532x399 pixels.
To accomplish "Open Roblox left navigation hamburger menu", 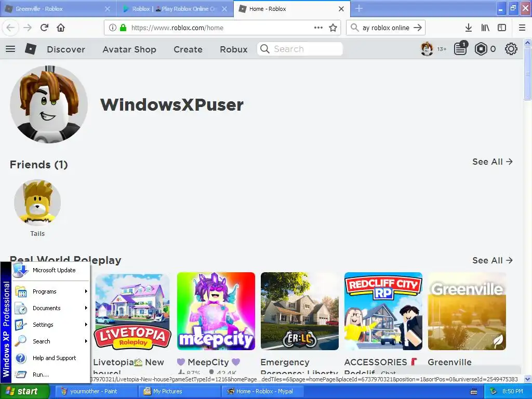I will click(x=10, y=49).
